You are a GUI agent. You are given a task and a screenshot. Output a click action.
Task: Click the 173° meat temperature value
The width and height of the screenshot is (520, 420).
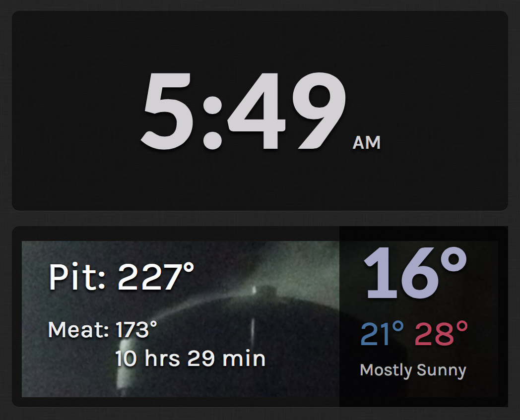point(136,329)
